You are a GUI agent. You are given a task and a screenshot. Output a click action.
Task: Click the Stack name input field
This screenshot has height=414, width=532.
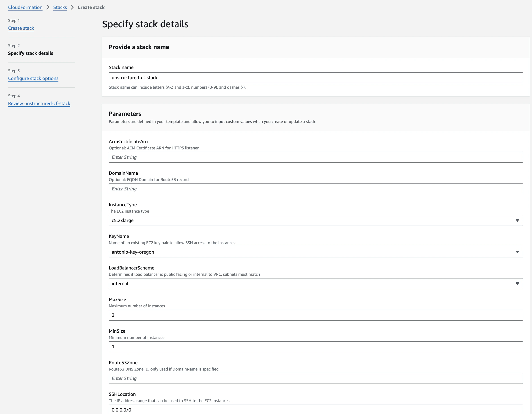316,78
